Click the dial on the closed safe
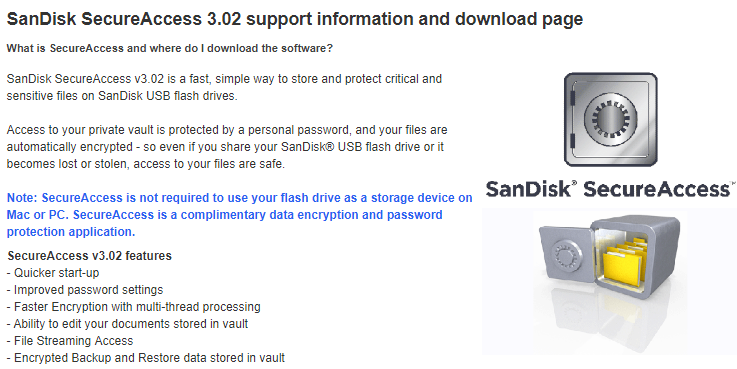Viewport: 737px width, 369px height. coord(611,118)
